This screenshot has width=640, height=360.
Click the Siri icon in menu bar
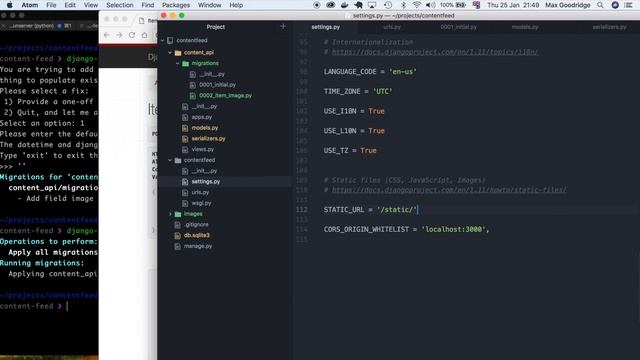(615, 5)
